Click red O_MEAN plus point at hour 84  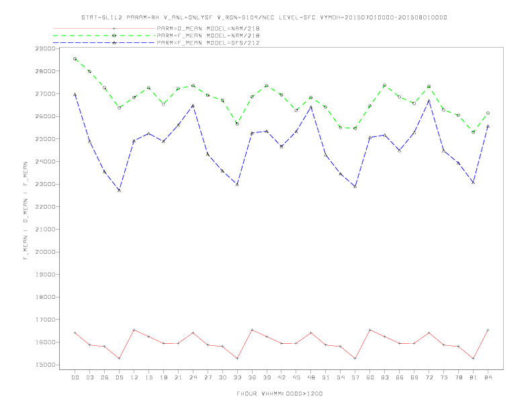tap(488, 330)
